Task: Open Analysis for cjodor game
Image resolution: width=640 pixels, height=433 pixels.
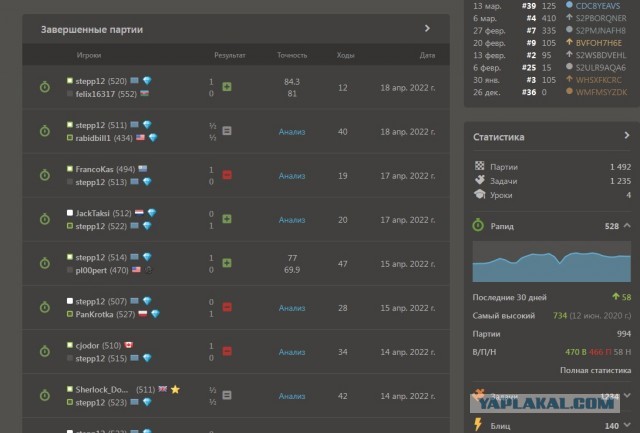Action: 292,352
